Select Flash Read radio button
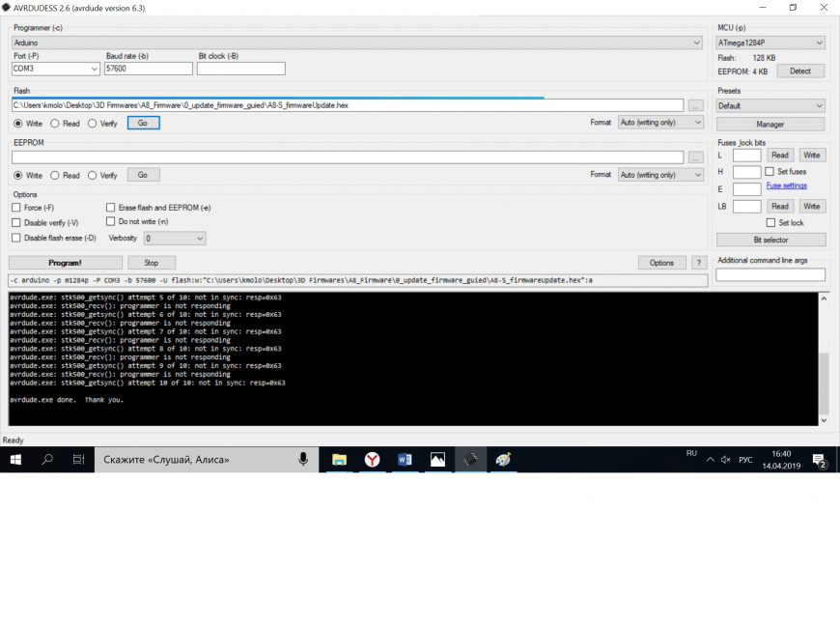The width and height of the screenshot is (840, 625). coord(55,124)
